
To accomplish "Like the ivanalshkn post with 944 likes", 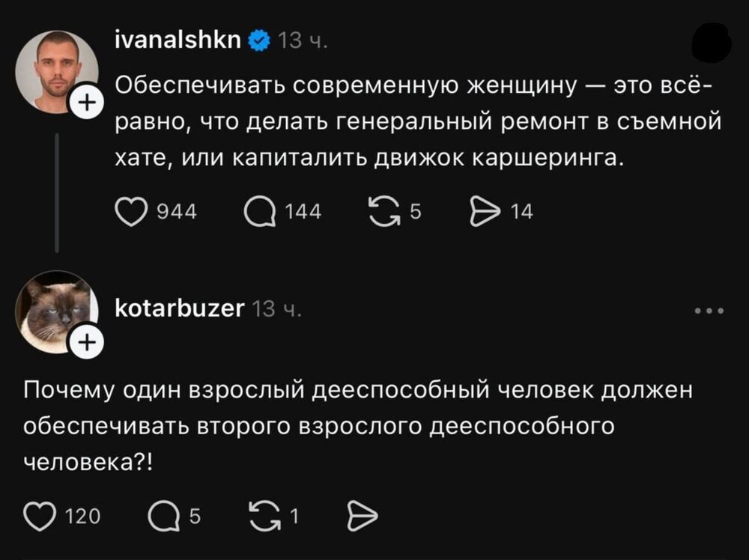I will pyautogui.click(x=131, y=212).
